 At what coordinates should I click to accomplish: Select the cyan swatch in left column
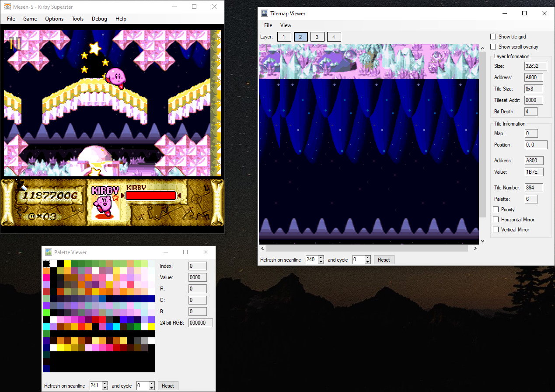[x=46, y=327]
